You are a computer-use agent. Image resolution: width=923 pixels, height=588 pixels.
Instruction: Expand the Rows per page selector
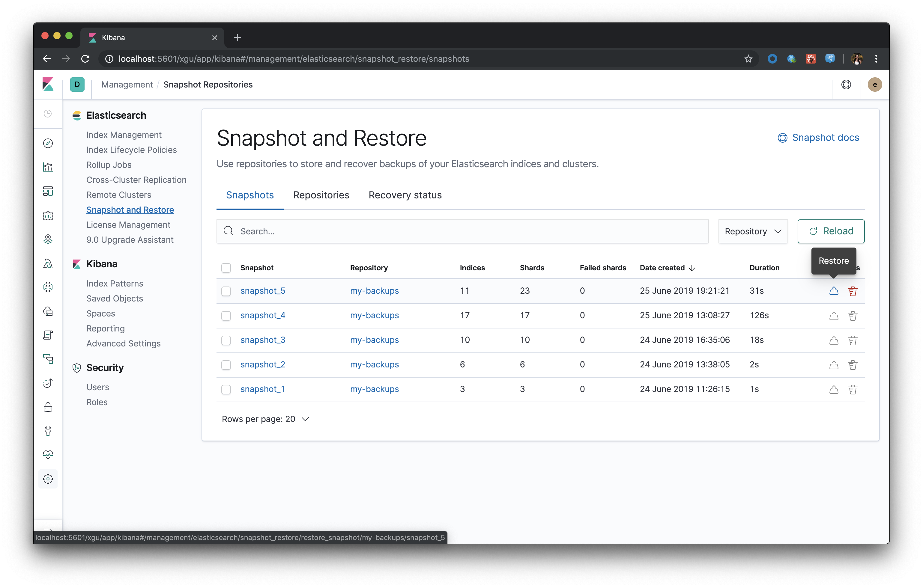[265, 419]
